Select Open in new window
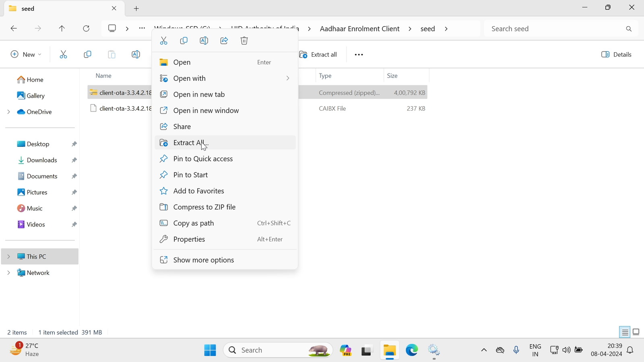Viewport: 644px width, 362px height. (x=225, y=110)
